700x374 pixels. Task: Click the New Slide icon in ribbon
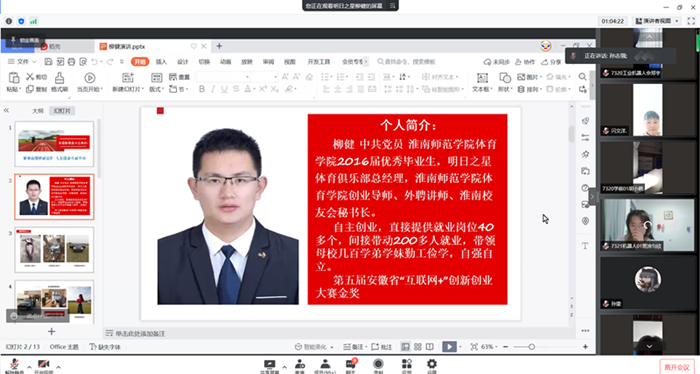click(x=128, y=78)
